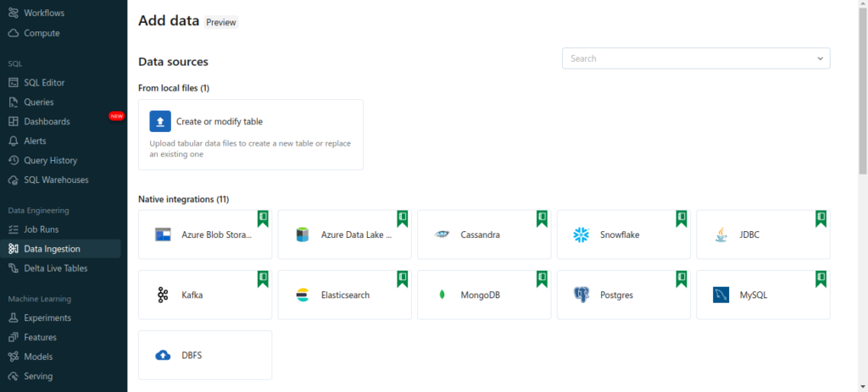
Task: Click the Postgres elephant icon
Action: click(x=581, y=295)
